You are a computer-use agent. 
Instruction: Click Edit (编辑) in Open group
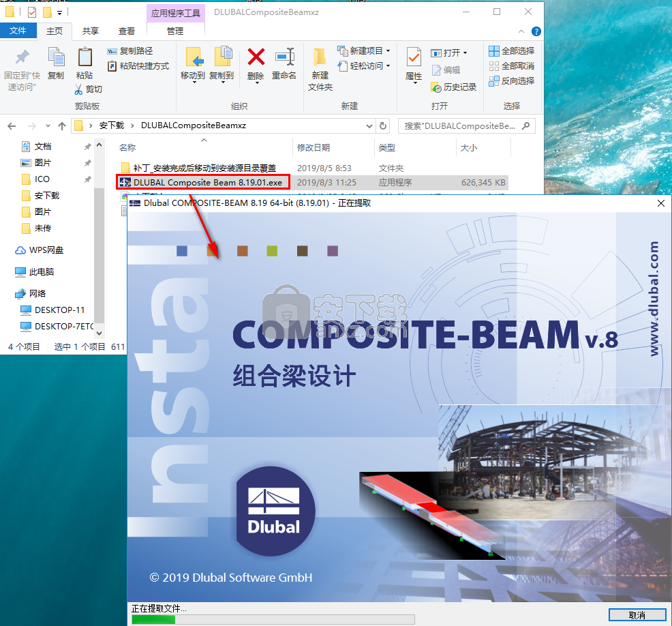point(446,70)
